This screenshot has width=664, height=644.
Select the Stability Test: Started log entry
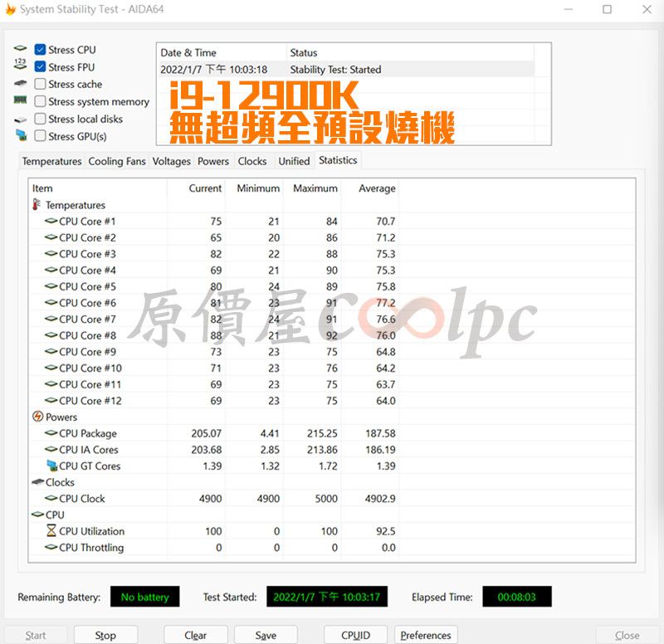345,69
